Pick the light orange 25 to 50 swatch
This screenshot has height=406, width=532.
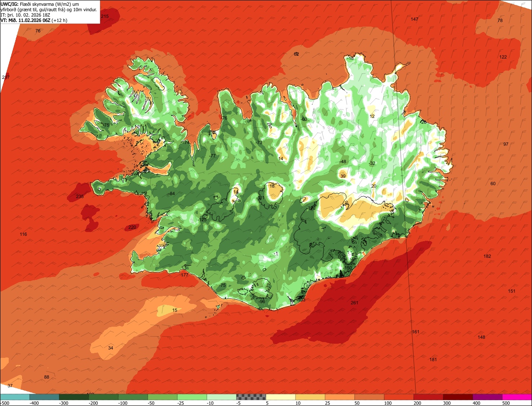(340, 397)
